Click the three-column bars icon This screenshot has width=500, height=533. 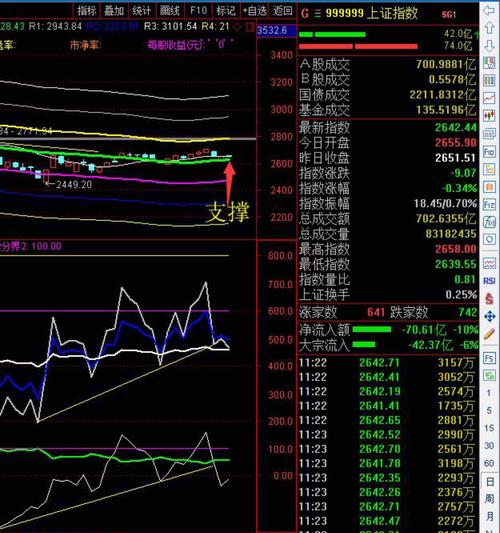pos(489,81)
